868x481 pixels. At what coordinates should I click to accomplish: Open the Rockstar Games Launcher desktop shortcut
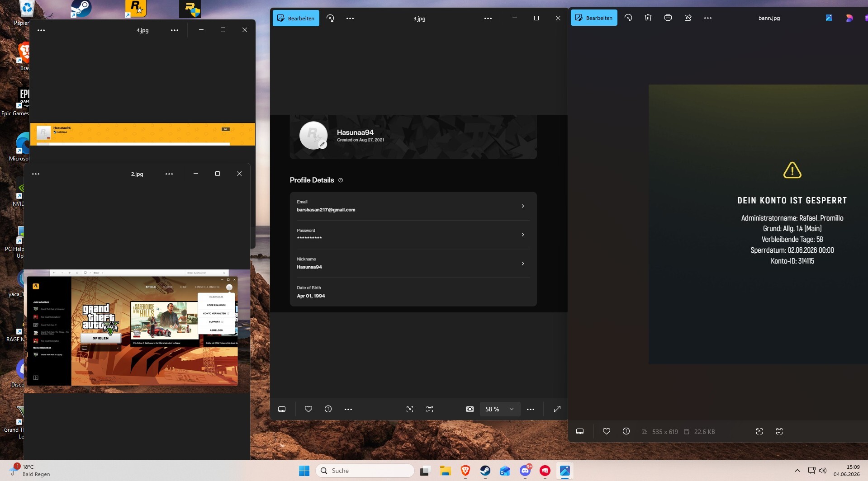[135, 8]
